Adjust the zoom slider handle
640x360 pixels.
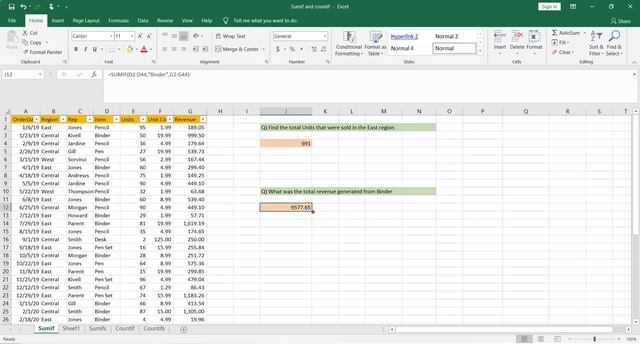pyautogui.click(x=595, y=339)
